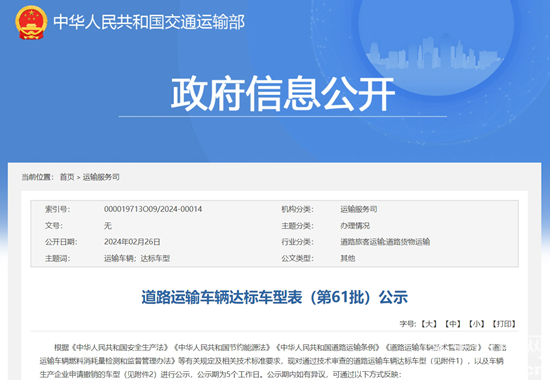The width and height of the screenshot is (550, 380).
Task: Select 公文类型 value 其他
Action: pos(348,259)
